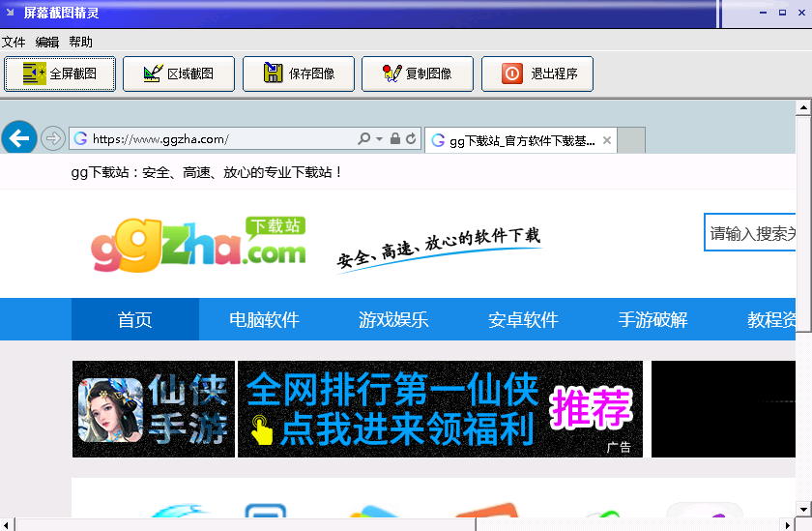The width and height of the screenshot is (812, 531).
Task: Open the 文件 menu
Action: [14, 42]
